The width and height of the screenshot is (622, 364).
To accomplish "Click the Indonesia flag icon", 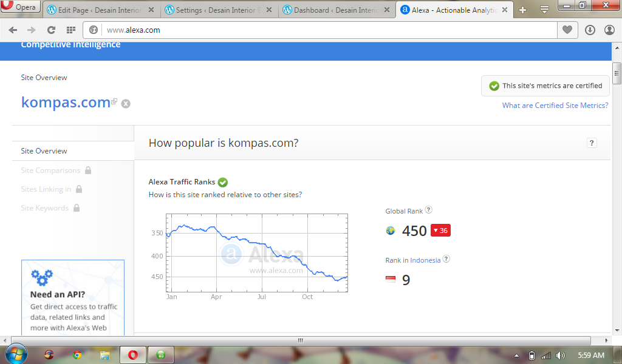I will click(x=391, y=280).
